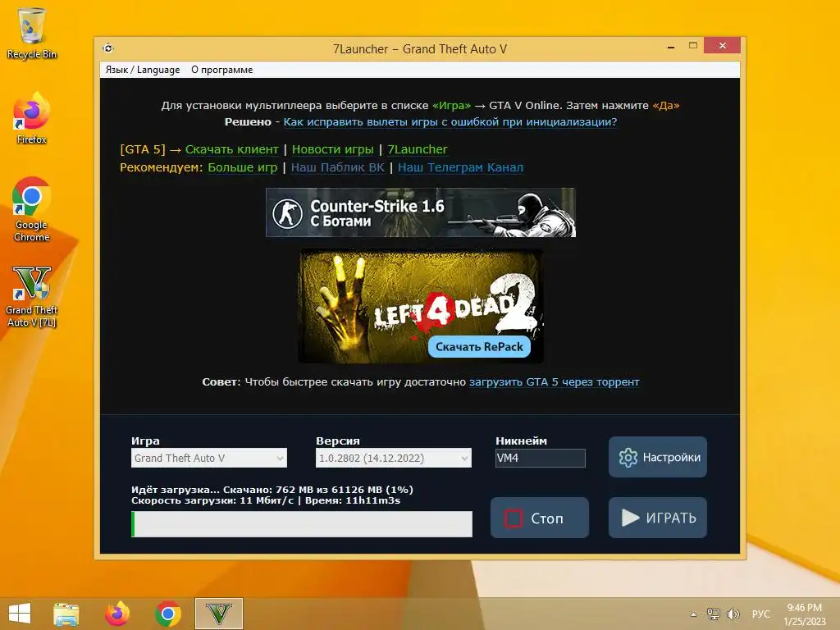
Task: Select the Firefox desktop shortcut
Action: (32, 118)
